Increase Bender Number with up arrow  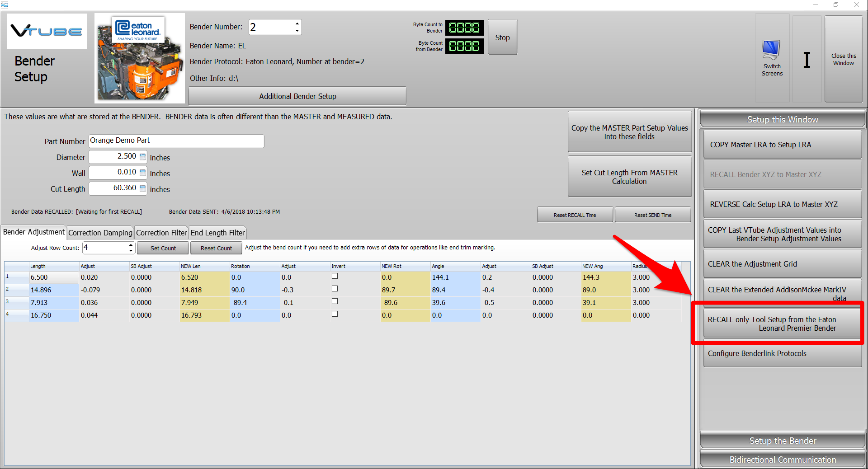(x=297, y=23)
